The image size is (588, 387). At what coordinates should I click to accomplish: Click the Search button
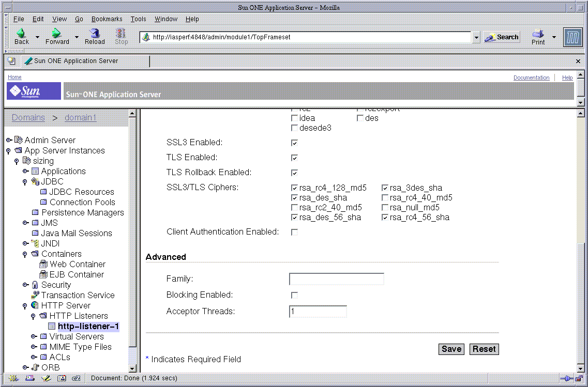pos(502,37)
